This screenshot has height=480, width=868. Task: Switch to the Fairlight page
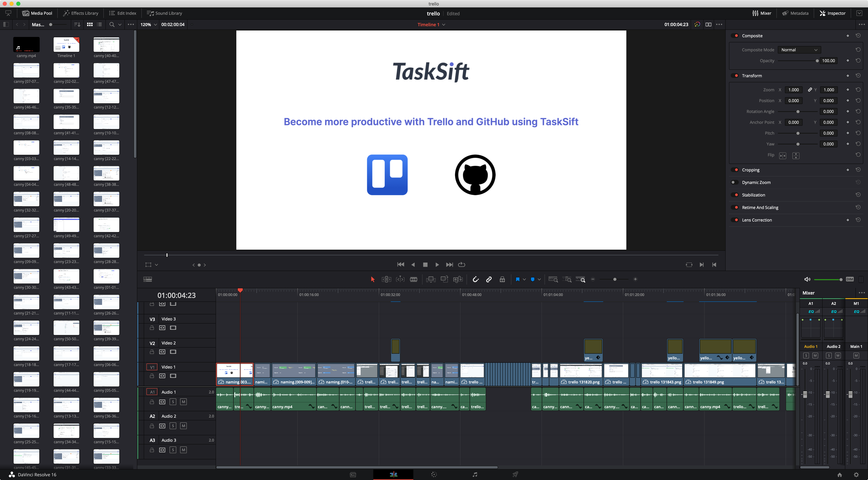click(475, 475)
